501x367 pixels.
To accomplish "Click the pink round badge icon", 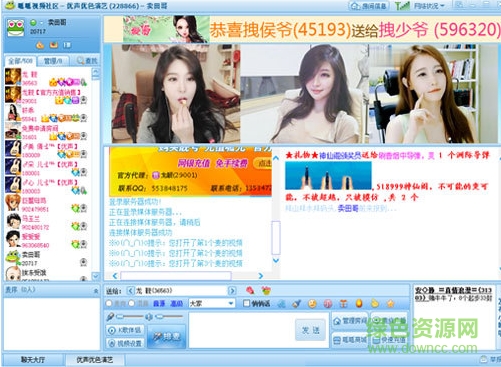I will point(328,303).
